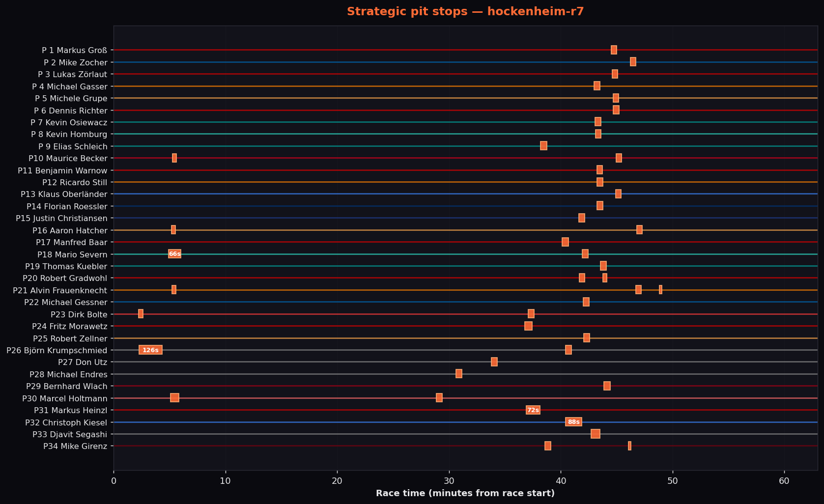Click the 'P11 Benjamin Warnow' driver label
The image size is (824, 504).
tap(62, 170)
